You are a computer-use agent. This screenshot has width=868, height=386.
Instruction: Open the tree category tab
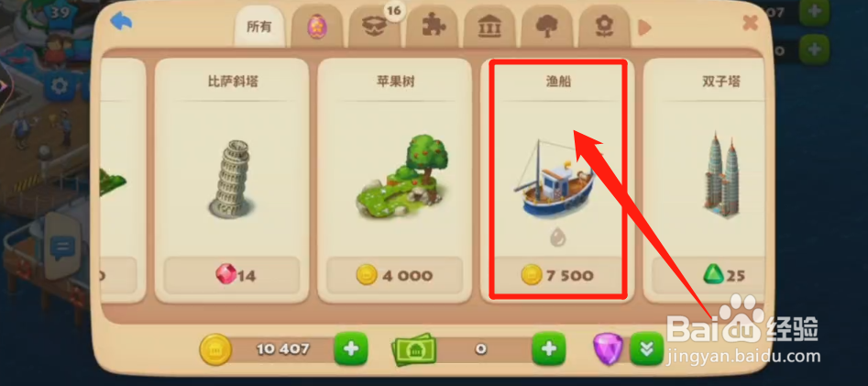[546, 27]
